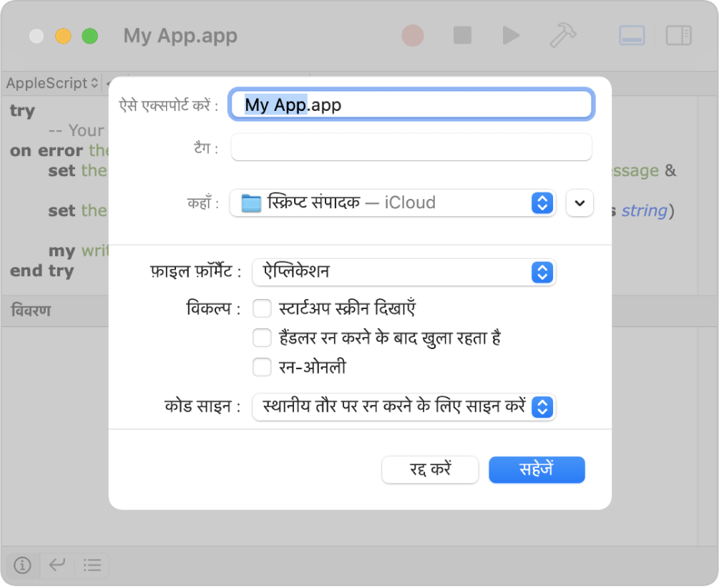Click the yellow minimize window button
719x588 pixels.
tap(63, 36)
